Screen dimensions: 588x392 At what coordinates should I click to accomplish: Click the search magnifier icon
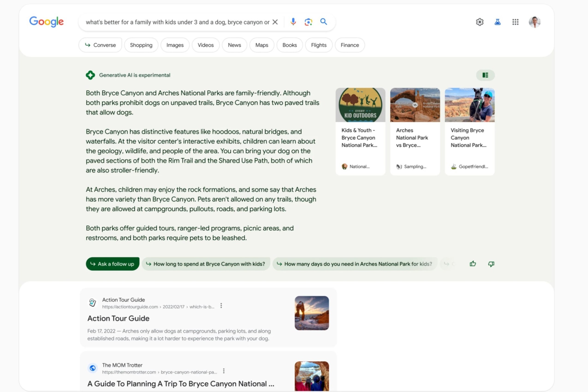[x=324, y=22]
